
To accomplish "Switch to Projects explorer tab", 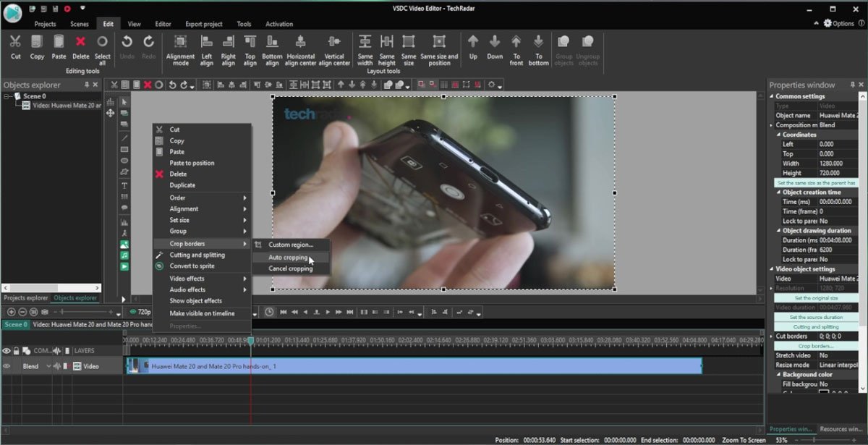I will point(26,298).
